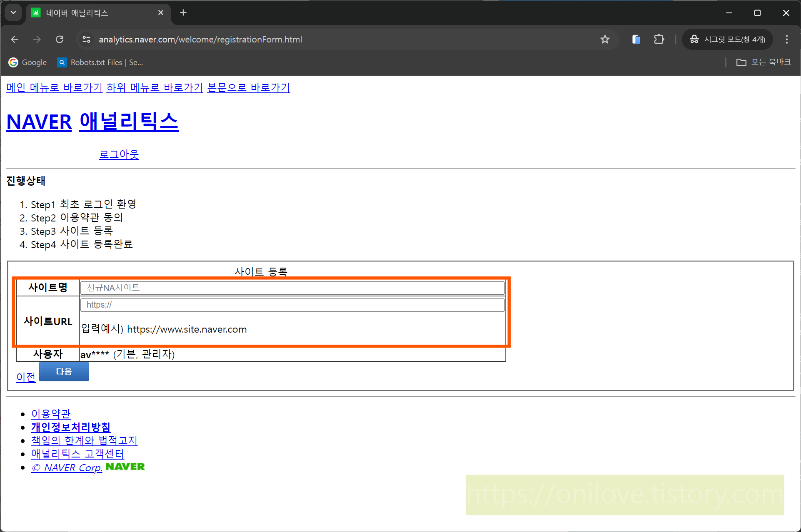This screenshot has width=801, height=532.
Task: Maximize the browser window
Action: tap(757, 13)
